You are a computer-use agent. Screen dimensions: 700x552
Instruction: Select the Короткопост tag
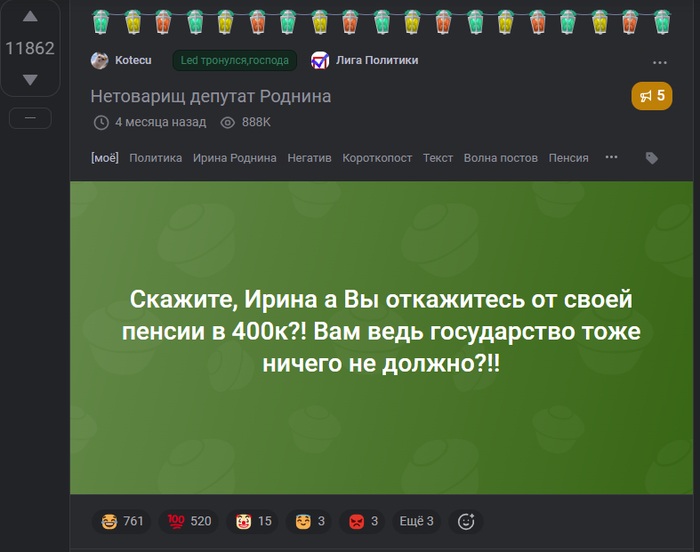coord(377,158)
